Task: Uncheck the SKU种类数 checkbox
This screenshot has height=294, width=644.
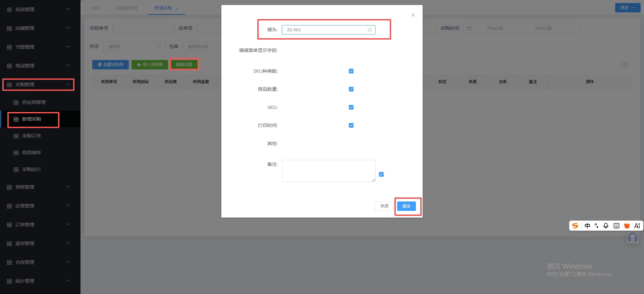Action: [x=351, y=71]
